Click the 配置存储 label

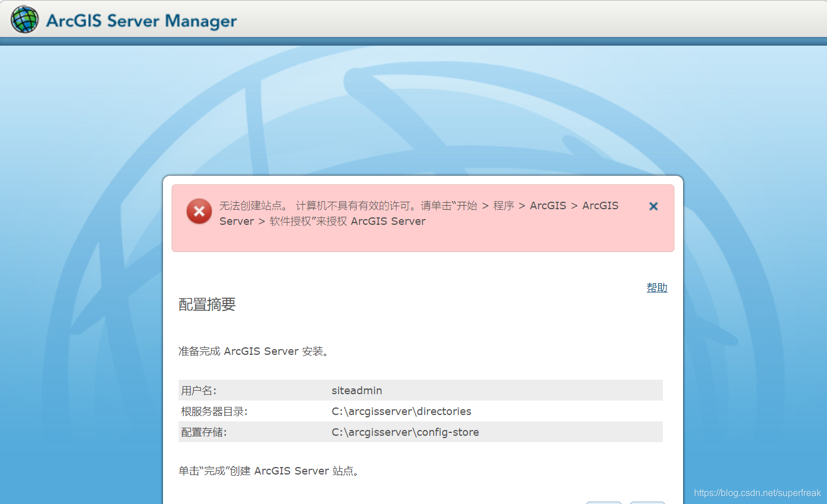(204, 432)
